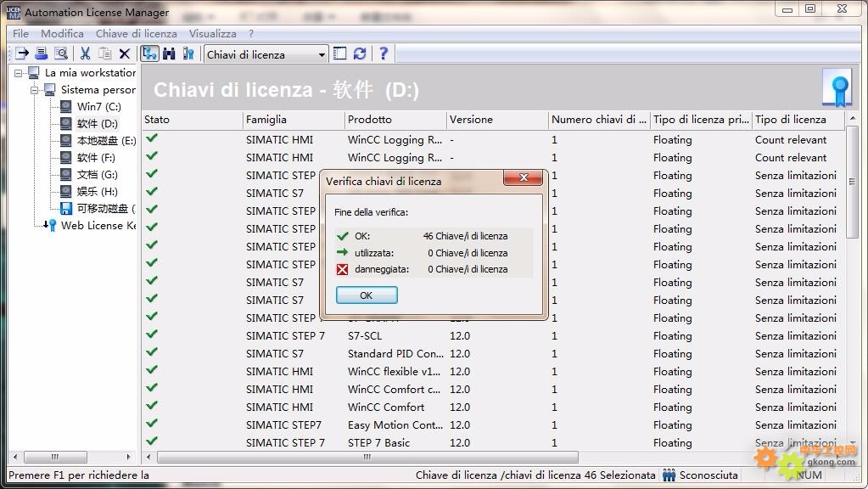Select the 'La mia workstation' computer icon
The image size is (868, 489).
coord(34,72)
